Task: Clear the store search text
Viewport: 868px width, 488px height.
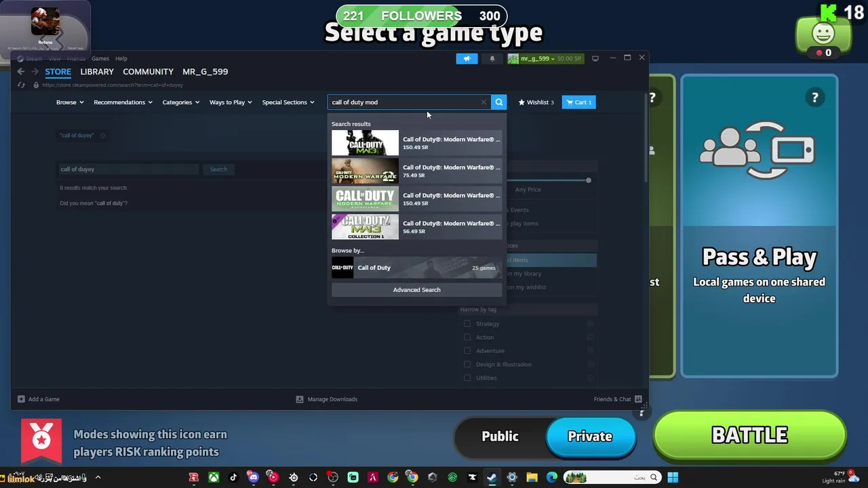Action: coord(484,102)
